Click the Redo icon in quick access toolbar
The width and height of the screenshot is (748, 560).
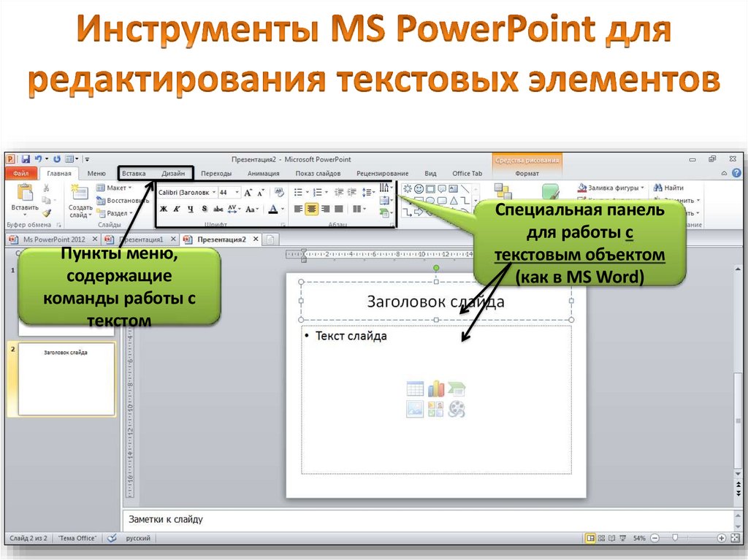tap(57, 159)
